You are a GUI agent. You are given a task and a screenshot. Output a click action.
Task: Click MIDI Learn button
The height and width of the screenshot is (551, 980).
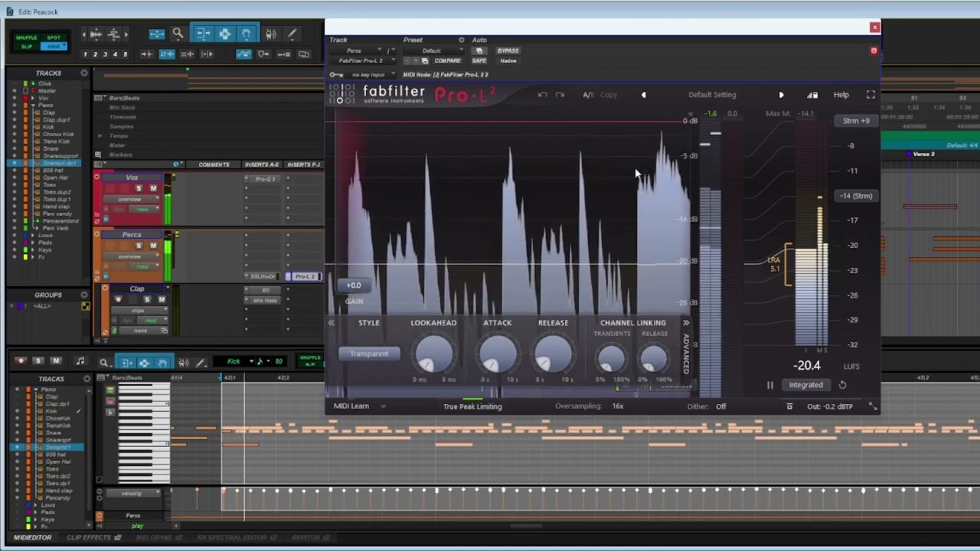point(351,406)
